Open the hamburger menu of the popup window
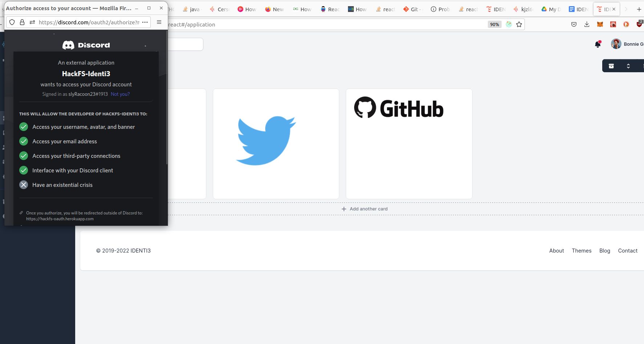The width and height of the screenshot is (644, 344). (x=159, y=22)
